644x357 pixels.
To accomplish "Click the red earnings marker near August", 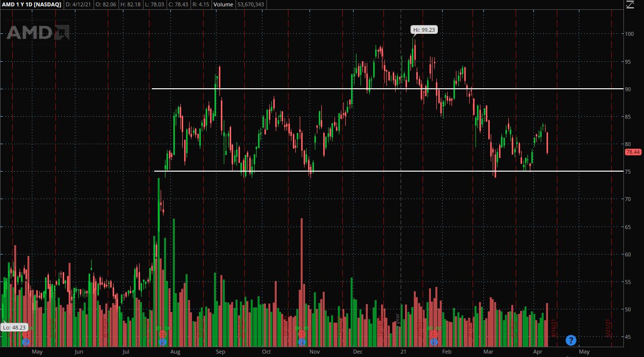I will [x=163, y=334].
